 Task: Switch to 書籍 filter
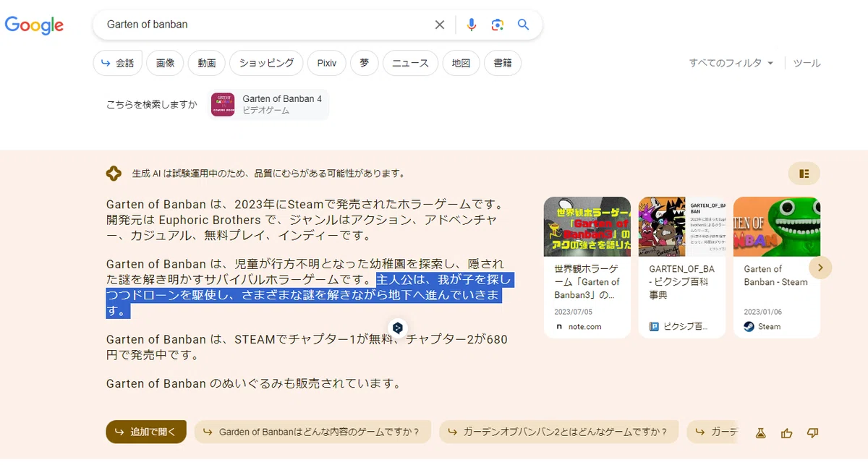coord(503,63)
